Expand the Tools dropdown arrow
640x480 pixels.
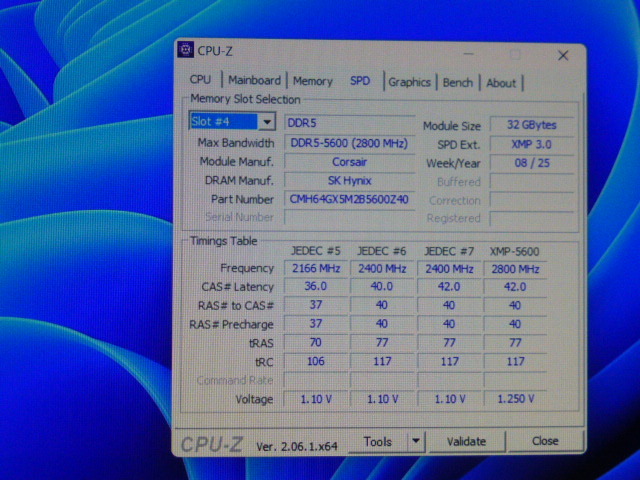(416, 441)
